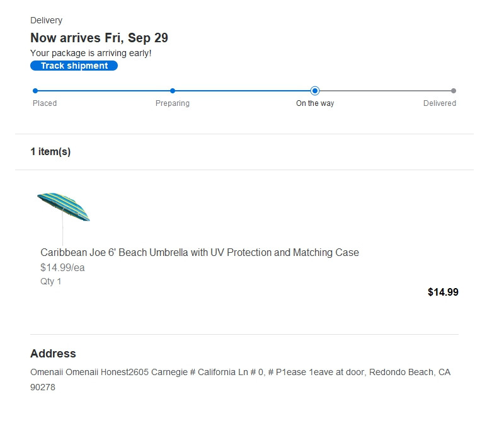Open the Caribbean Joe Beach Umbrella link

[x=200, y=252]
